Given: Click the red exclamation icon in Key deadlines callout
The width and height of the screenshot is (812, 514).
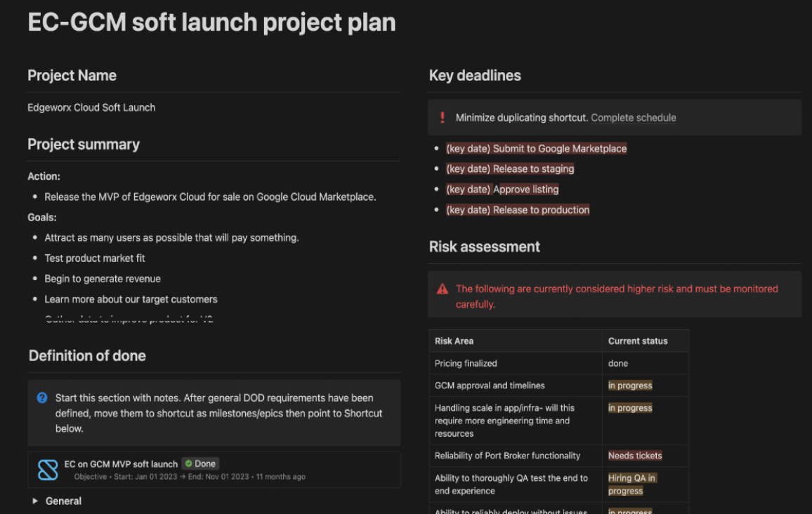Looking at the screenshot, I should [443, 117].
